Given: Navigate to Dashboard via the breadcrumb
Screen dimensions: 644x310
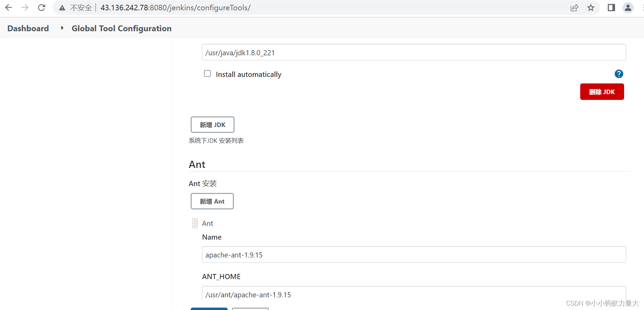Looking at the screenshot, I should [x=28, y=28].
